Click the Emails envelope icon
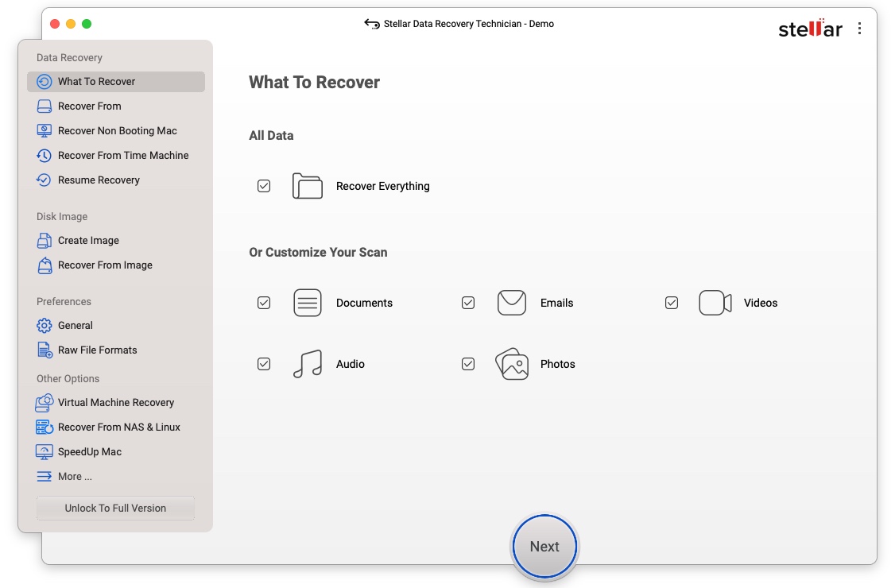This screenshot has height=588, width=895. tap(511, 303)
